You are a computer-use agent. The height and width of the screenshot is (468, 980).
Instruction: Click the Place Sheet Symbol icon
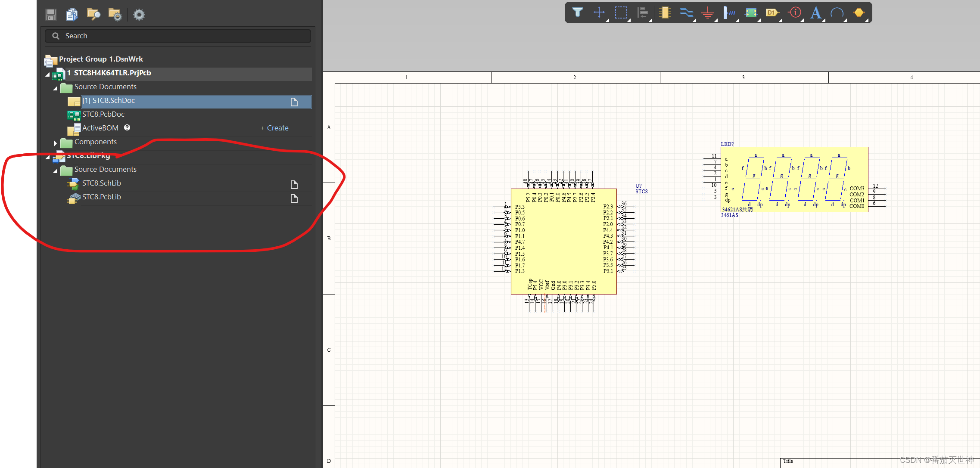(751, 12)
